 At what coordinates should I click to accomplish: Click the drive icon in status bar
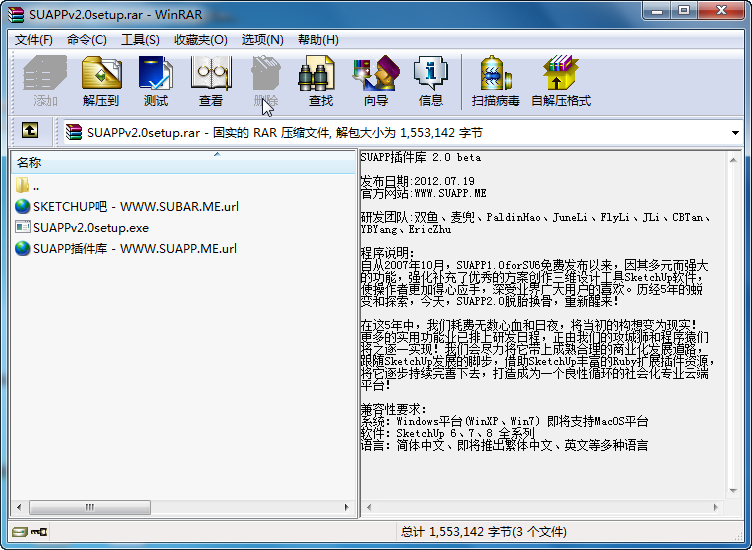pyautogui.click(x=20, y=531)
